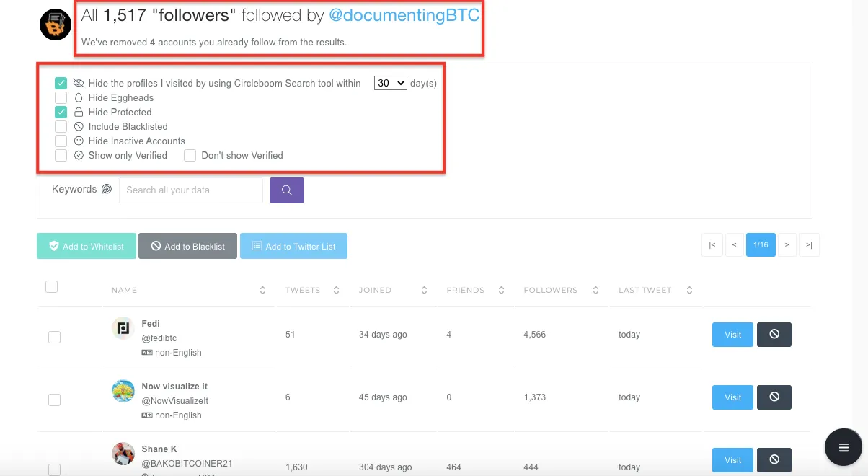Go to previous results page
Screen dimensions: 868x476
coord(734,245)
